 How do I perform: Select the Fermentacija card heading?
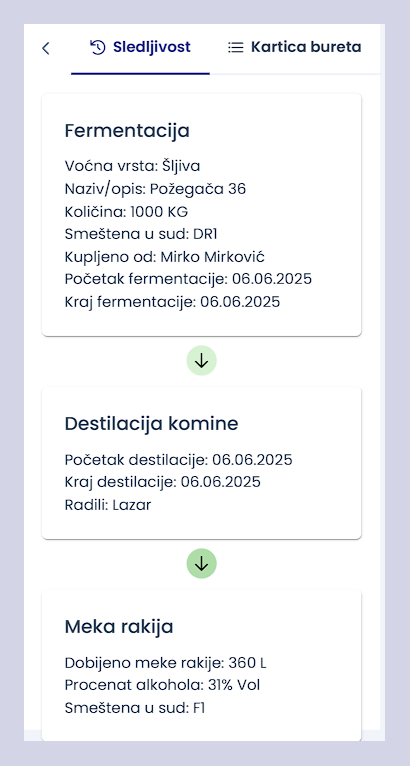(x=127, y=131)
